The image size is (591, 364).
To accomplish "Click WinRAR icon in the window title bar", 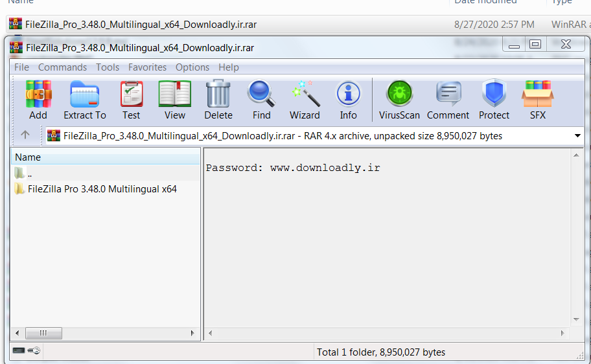I will pos(16,47).
